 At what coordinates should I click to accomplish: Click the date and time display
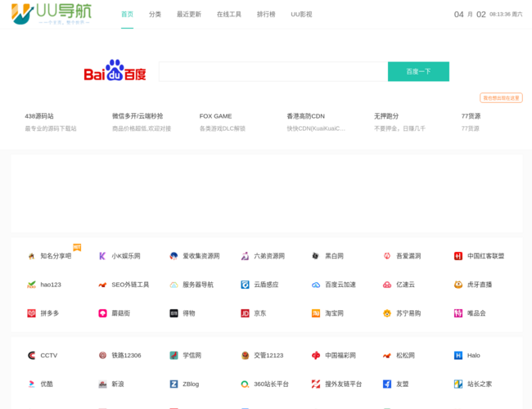[489, 14]
